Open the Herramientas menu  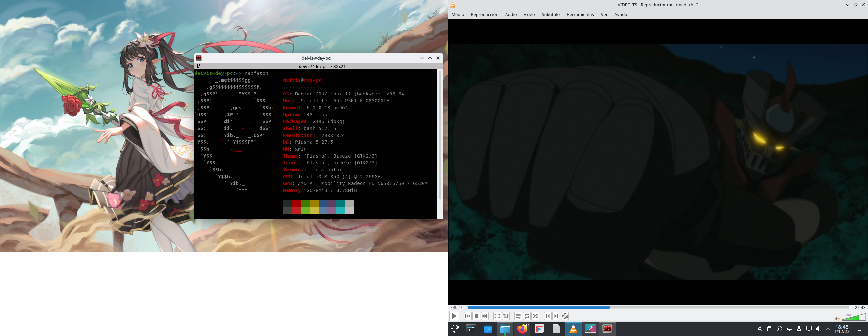[580, 14]
